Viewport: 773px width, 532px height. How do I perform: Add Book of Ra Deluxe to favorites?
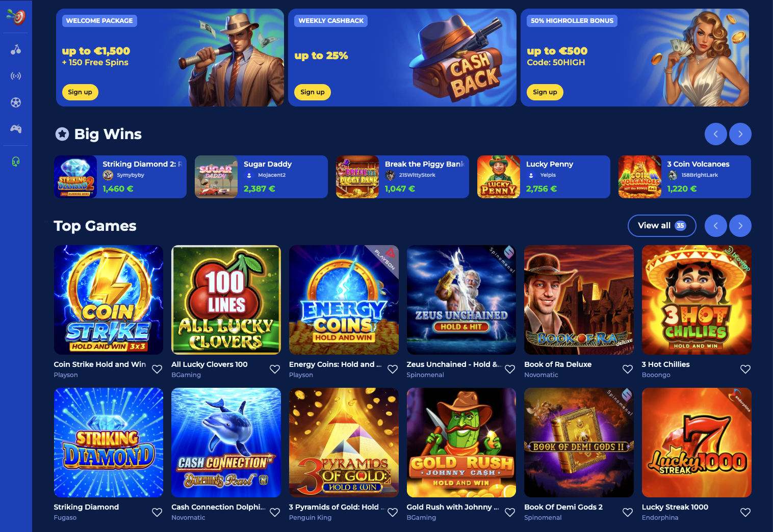628,369
